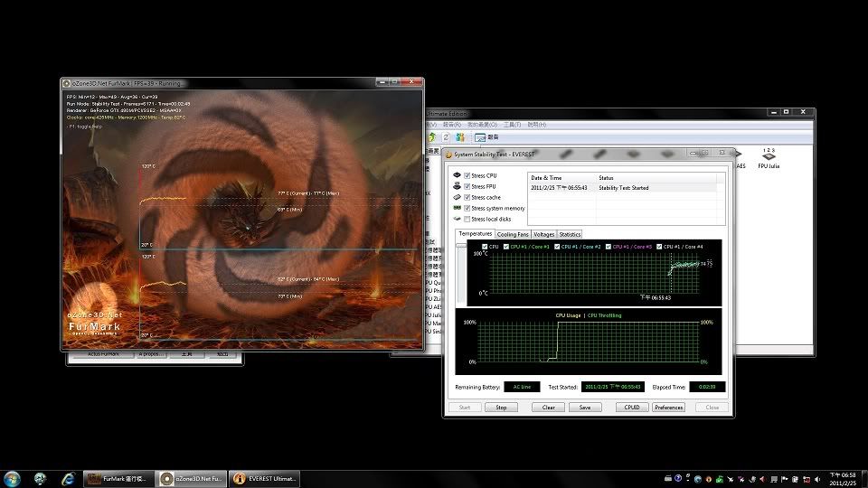The width and height of the screenshot is (868, 488).
Task: Click the RAM icon beside Stress system memory
Action: [458, 208]
